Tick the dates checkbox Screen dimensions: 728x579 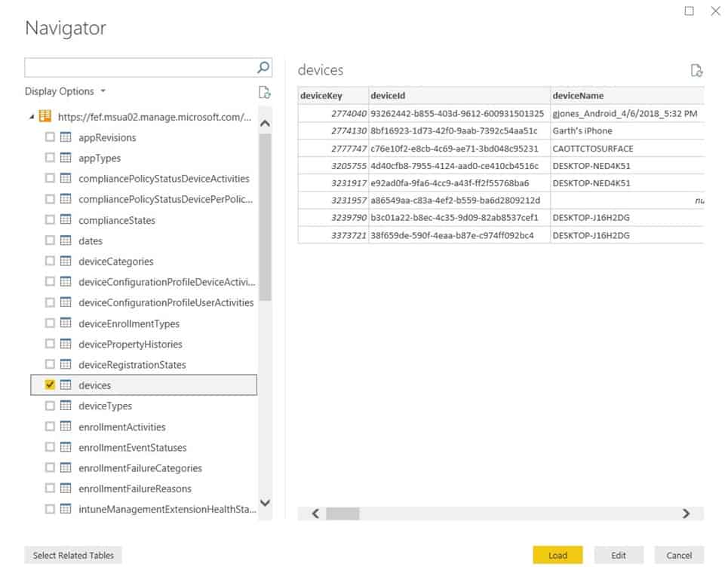point(50,240)
